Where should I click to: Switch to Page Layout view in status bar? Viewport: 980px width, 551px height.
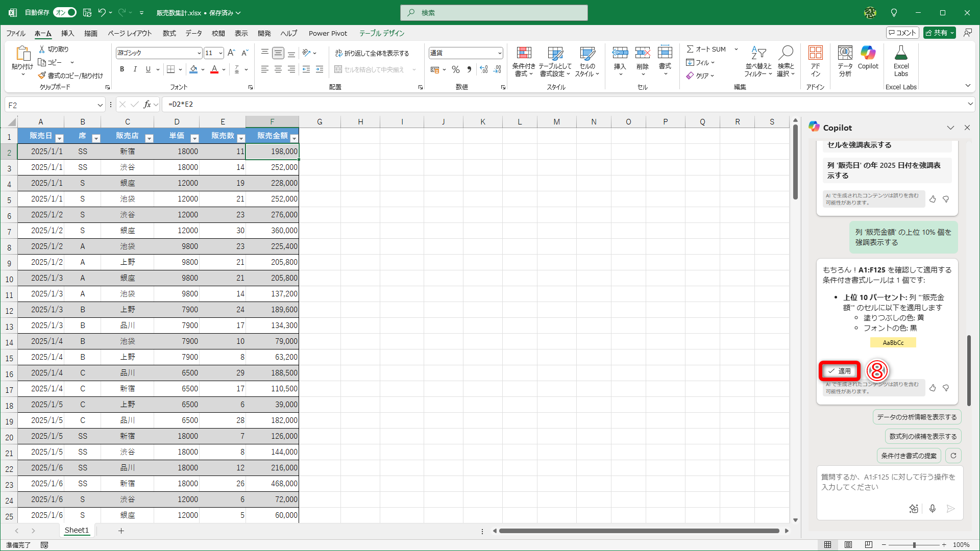pyautogui.click(x=848, y=545)
